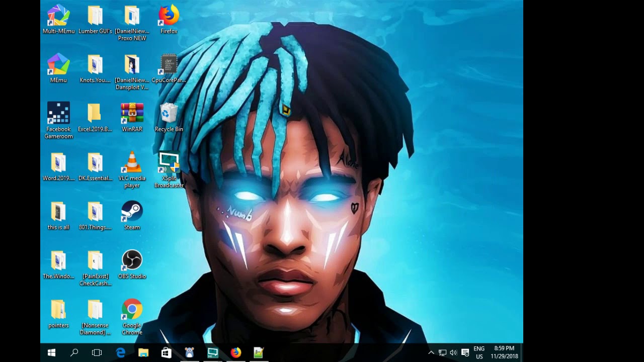Screen dimensions: 644x362
Task: Open the Multi-MEmu desktop shortcut
Action: click(58, 20)
